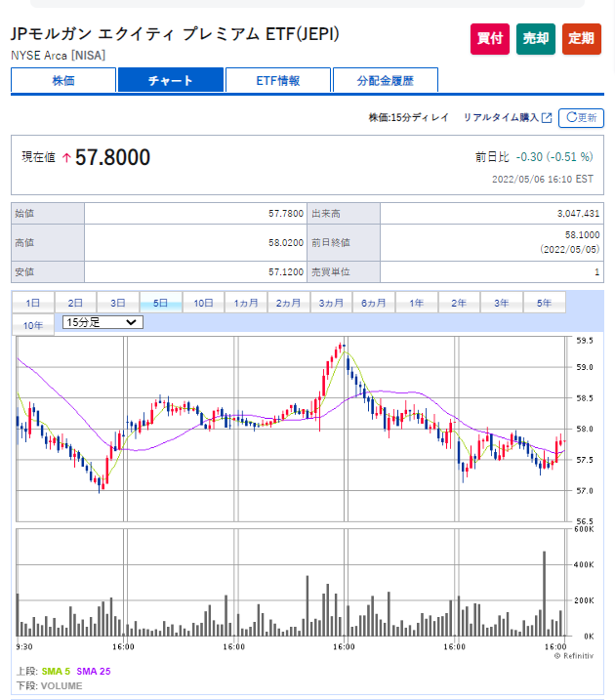Switch chart to 1年 range
This screenshot has width=615, height=700.
[x=417, y=303]
